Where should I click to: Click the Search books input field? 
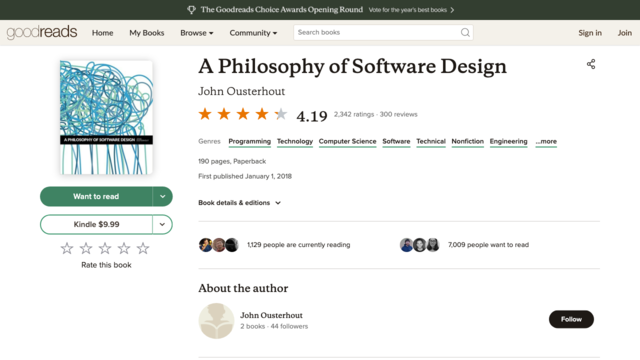coord(383,32)
